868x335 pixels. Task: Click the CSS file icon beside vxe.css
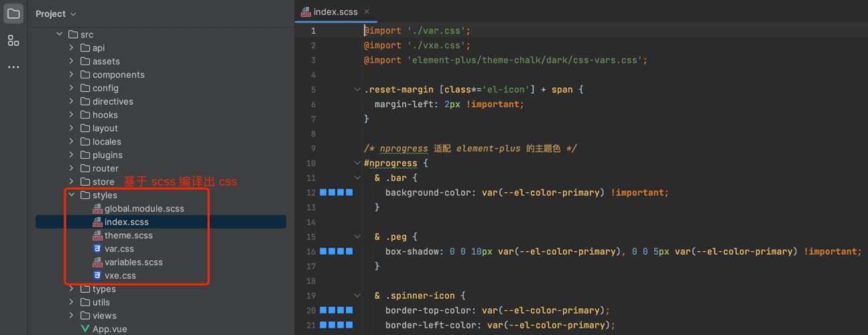point(97,275)
